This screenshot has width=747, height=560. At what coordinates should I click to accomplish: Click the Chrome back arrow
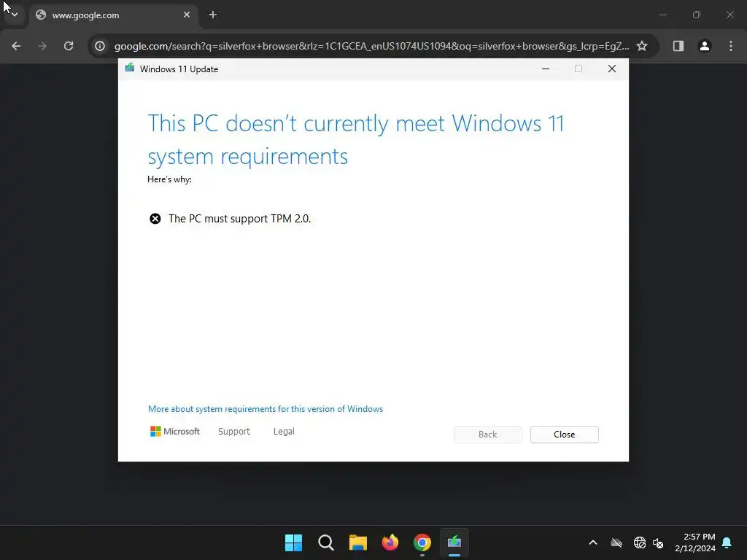pos(16,46)
